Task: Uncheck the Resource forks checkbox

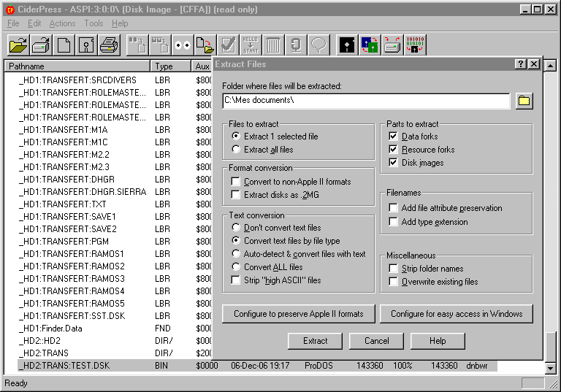Action: [421, 150]
